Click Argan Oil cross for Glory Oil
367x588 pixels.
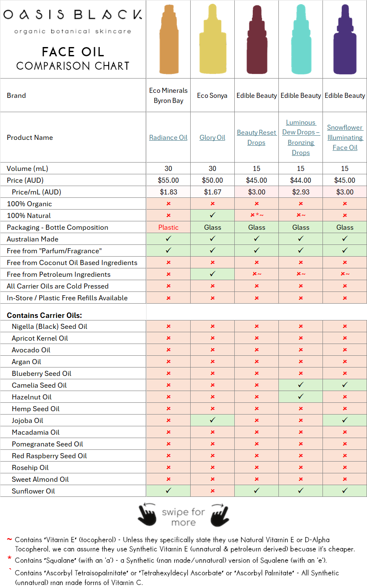tap(212, 362)
